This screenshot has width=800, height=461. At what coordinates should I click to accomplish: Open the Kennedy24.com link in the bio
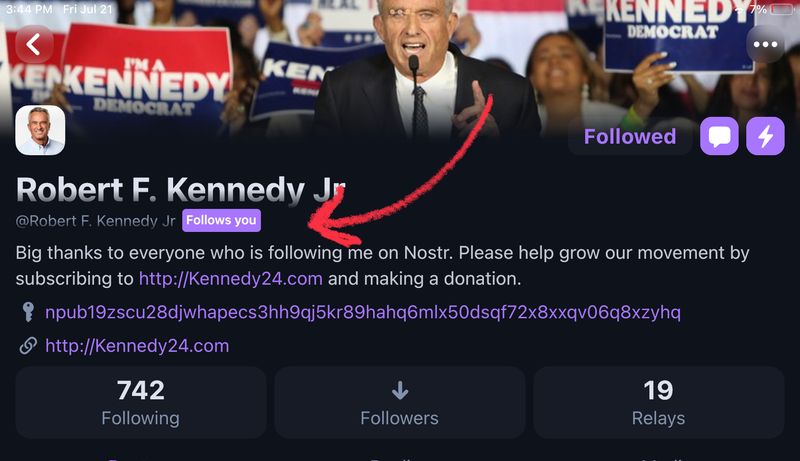pyautogui.click(x=230, y=279)
